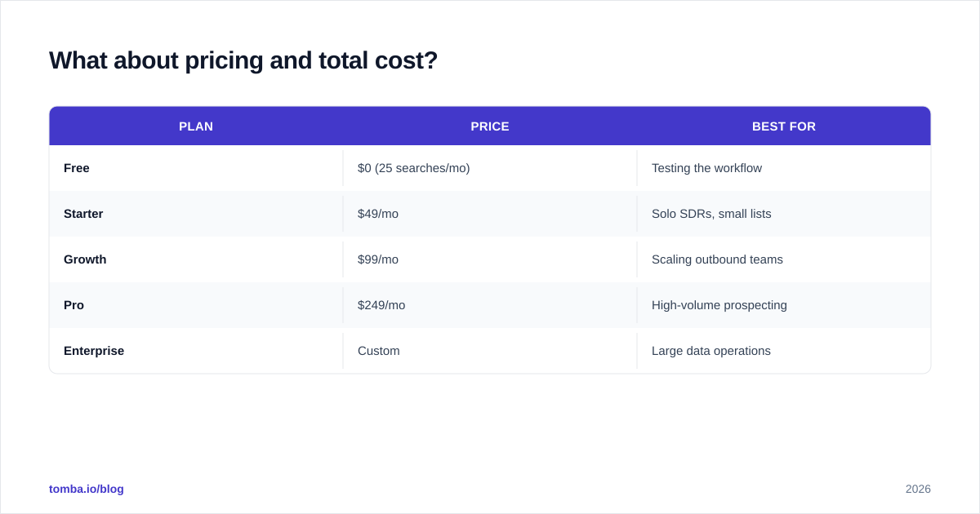The image size is (980, 514).
Task: Open the tomba.io/blog link
Action: pos(87,489)
